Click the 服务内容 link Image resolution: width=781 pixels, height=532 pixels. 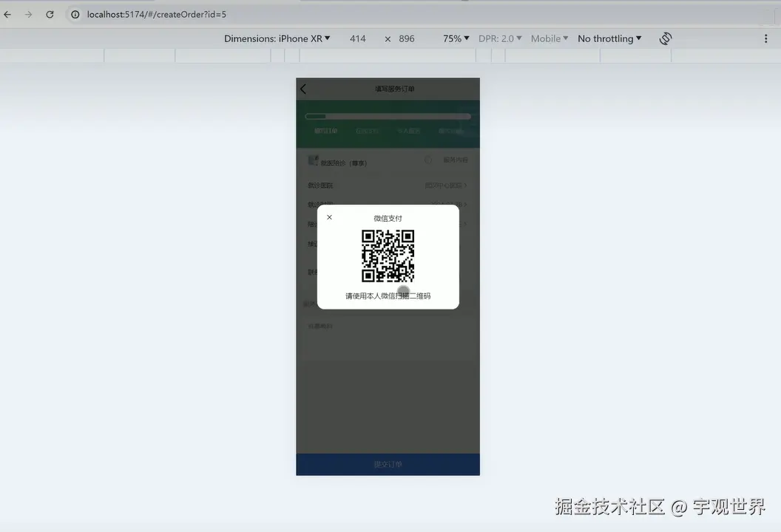click(x=456, y=160)
